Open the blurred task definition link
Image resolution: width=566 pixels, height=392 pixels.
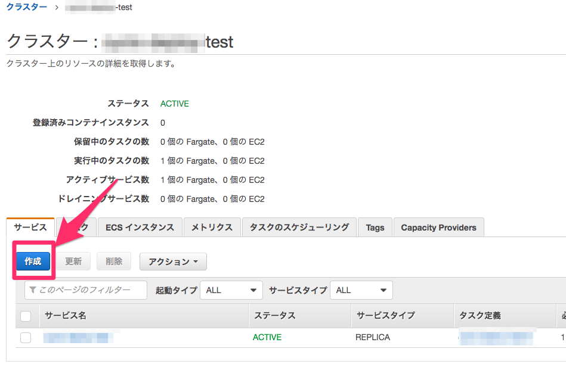pos(496,338)
